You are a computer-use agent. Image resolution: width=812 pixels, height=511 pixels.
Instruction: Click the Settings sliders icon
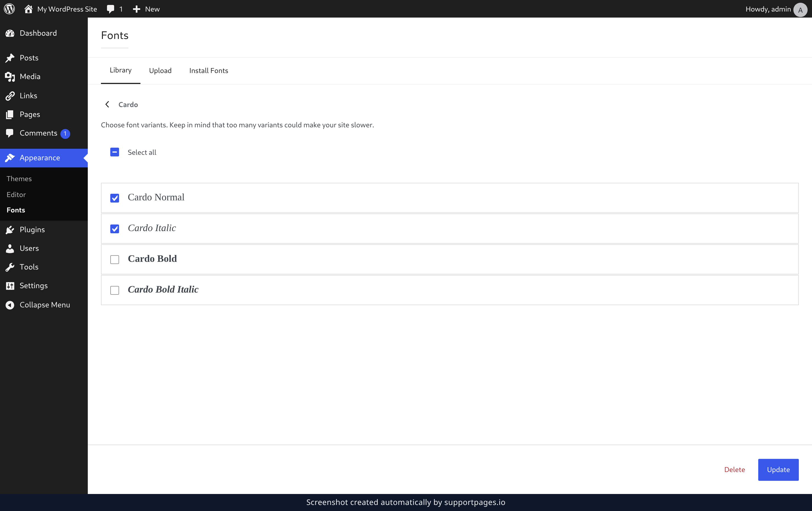(10, 286)
